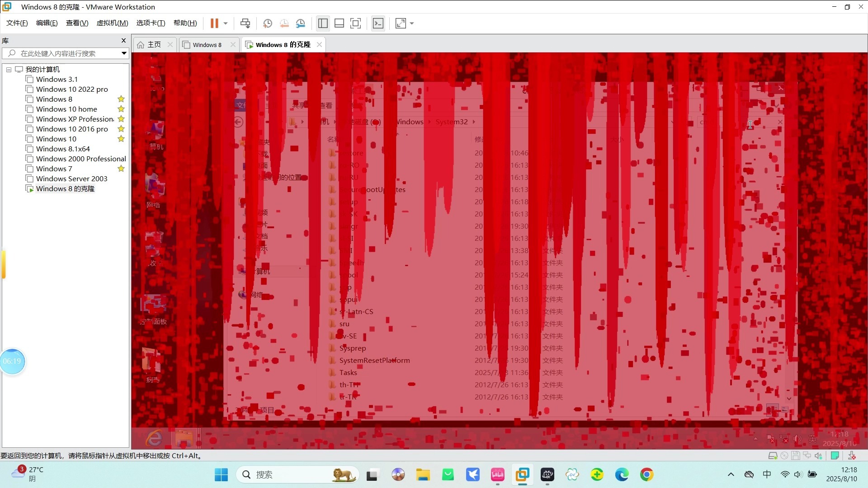Enter full screen mode
868x488 pixels.
click(356, 23)
